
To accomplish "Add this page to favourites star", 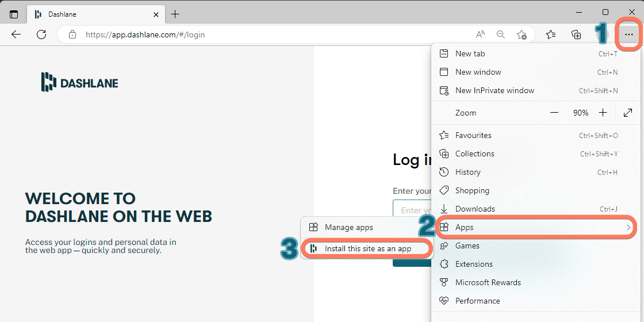I will click(x=522, y=34).
